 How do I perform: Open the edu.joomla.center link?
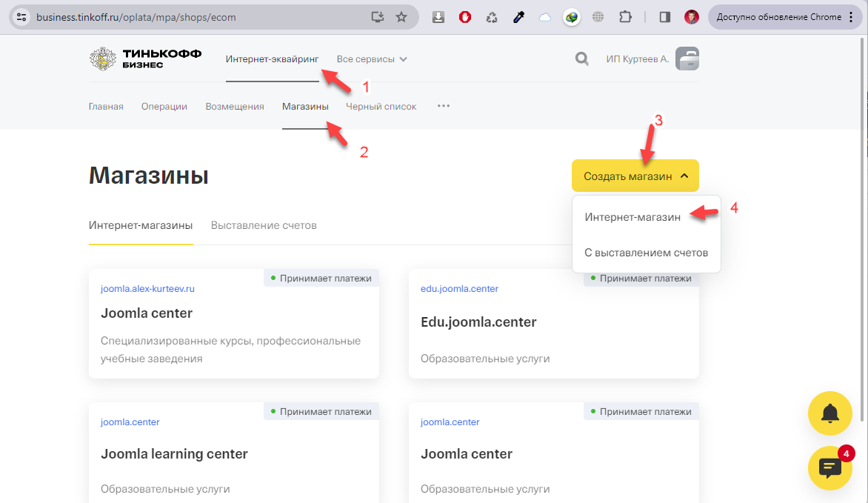(x=459, y=289)
